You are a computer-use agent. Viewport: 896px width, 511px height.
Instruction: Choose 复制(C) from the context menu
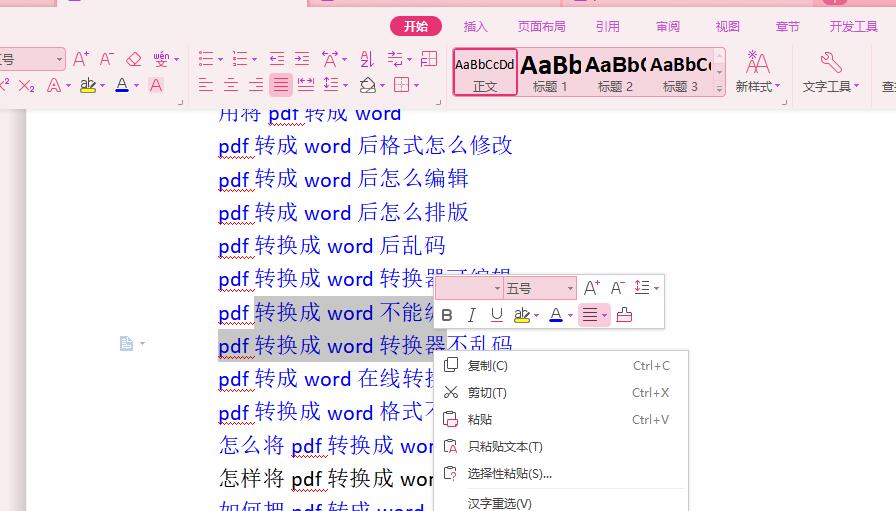pos(561,365)
